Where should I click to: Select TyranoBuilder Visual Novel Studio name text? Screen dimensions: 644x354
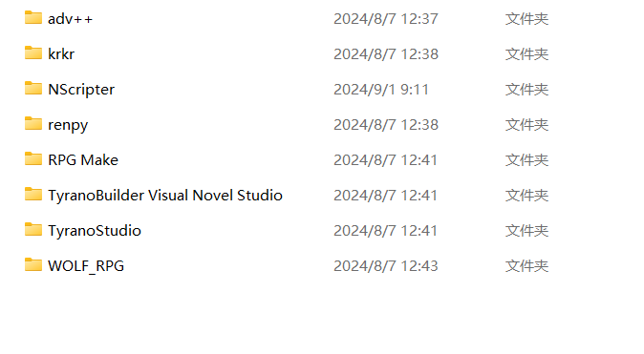click(x=165, y=196)
